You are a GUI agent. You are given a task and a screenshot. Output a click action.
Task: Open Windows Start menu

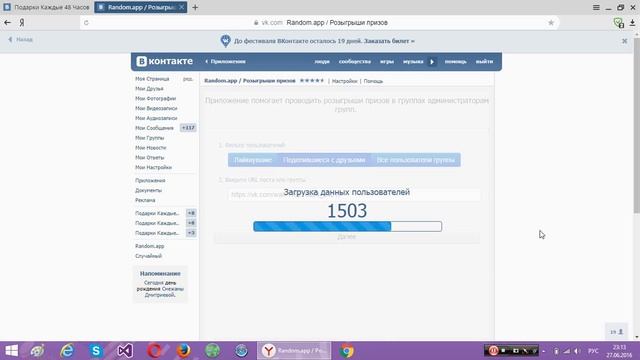pyautogui.click(x=11, y=351)
